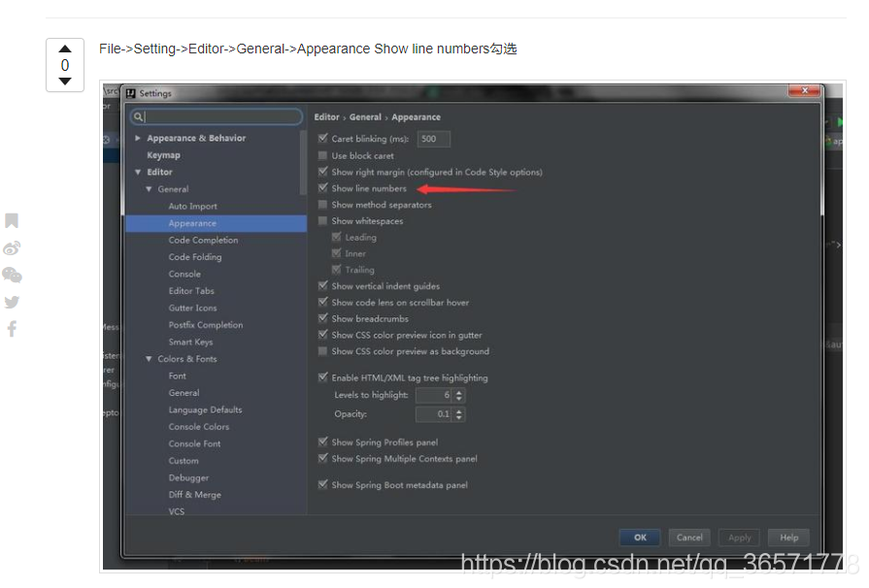Share via the Weibo icon
Viewport: 869px width, 588px height.
(x=12, y=248)
